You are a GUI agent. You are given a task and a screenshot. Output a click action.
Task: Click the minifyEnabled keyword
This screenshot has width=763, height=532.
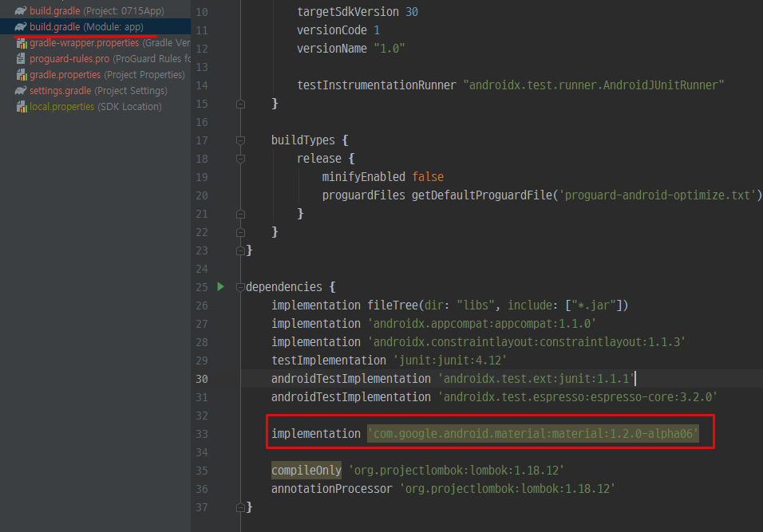coord(363,176)
